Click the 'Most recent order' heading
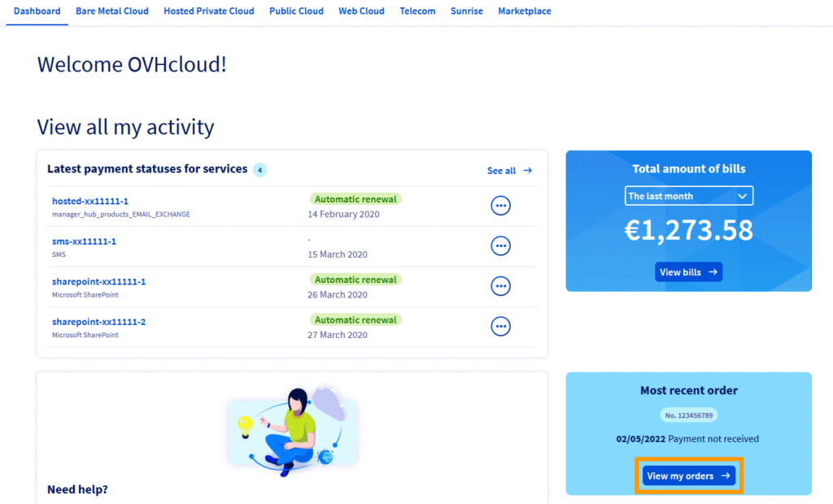The height and width of the screenshot is (504, 833). (x=688, y=390)
